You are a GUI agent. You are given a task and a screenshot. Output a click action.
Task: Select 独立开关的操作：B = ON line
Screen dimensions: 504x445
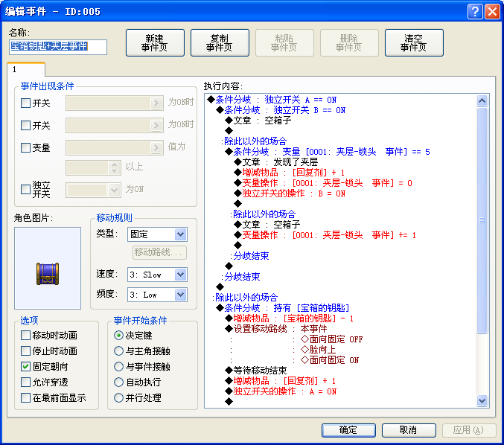click(290, 193)
